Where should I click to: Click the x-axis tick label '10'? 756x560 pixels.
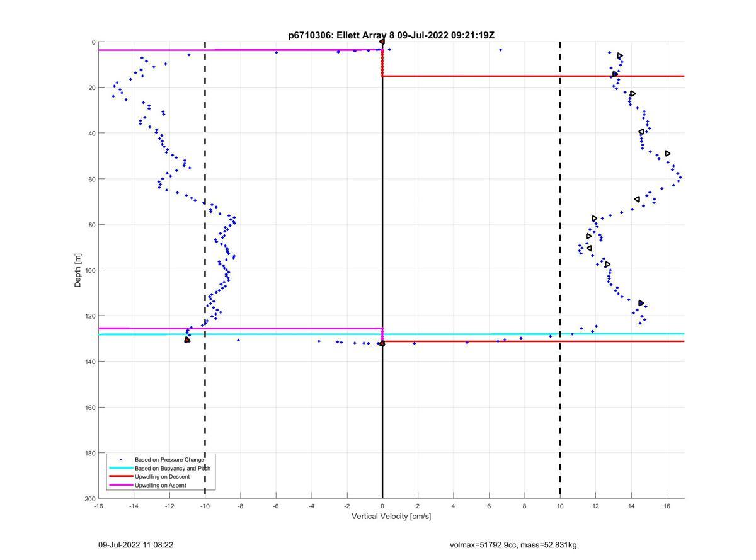(x=560, y=506)
